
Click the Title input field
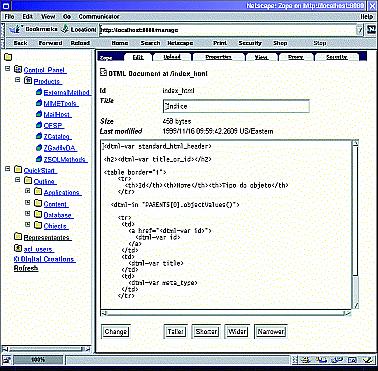pos(236,106)
